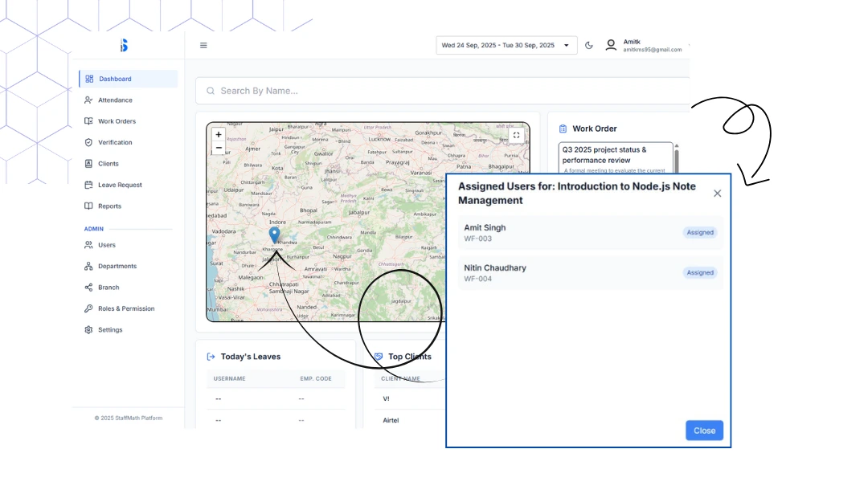The image size is (868, 498).
Task: Click the blue map location pin
Action: (274, 235)
